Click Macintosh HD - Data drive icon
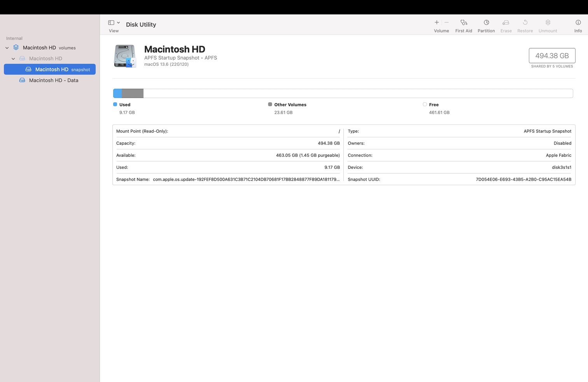The height and width of the screenshot is (382, 588). pos(22,80)
